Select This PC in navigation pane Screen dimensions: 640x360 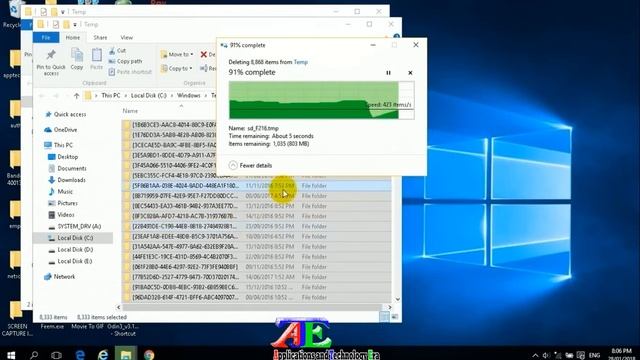pyautogui.click(x=58, y=145)
